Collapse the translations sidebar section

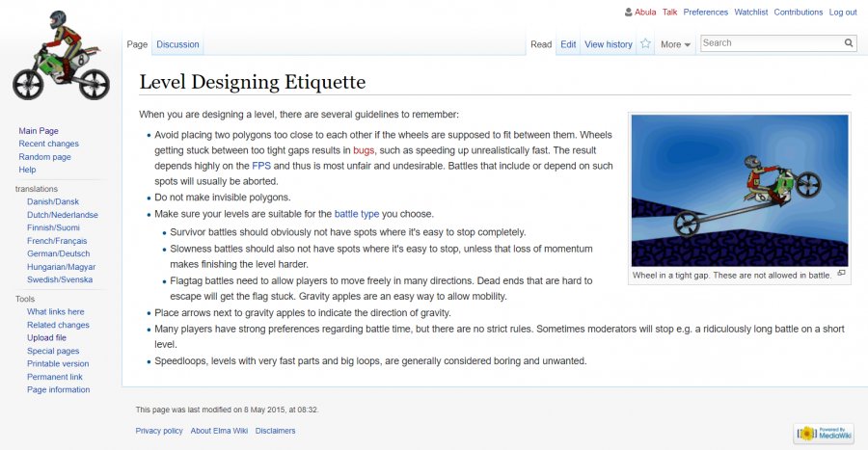[37, 189]
